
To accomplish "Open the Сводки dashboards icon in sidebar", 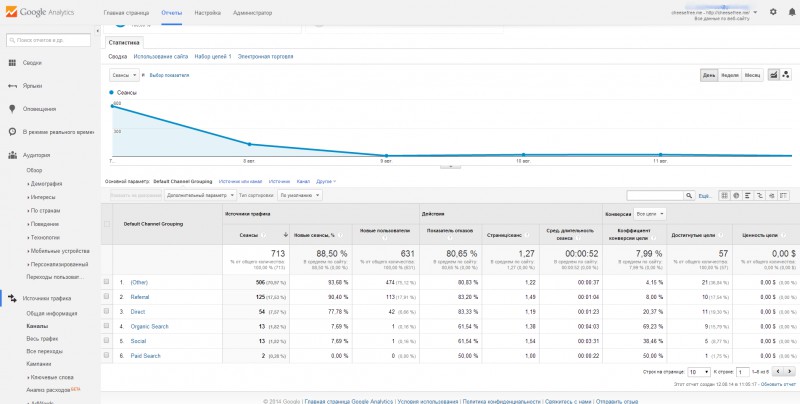I will coord(12,63).
